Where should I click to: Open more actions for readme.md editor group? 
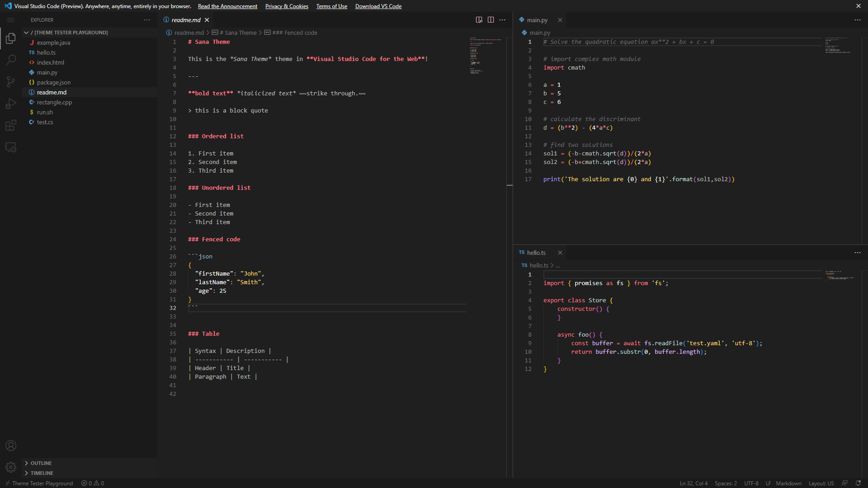tap(502, 20)
